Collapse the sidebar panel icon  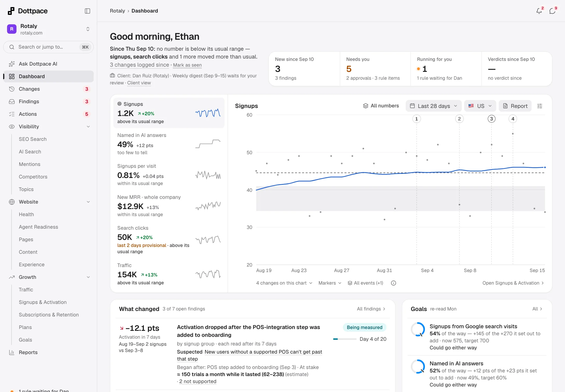pyautogui.click(x=88, y=11)
